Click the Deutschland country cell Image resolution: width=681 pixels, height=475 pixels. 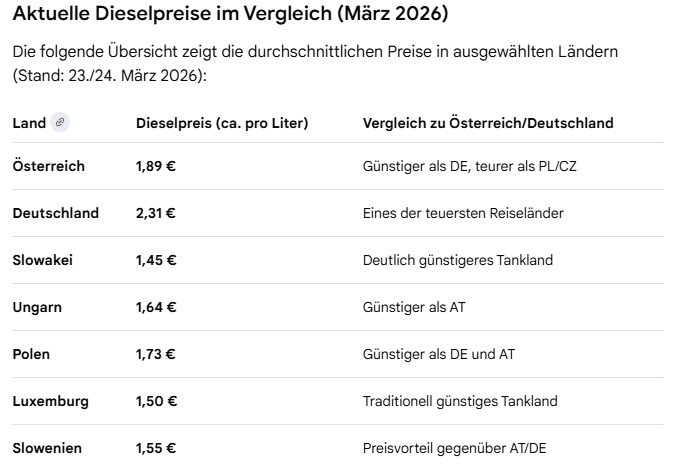[x=55, y=213]
